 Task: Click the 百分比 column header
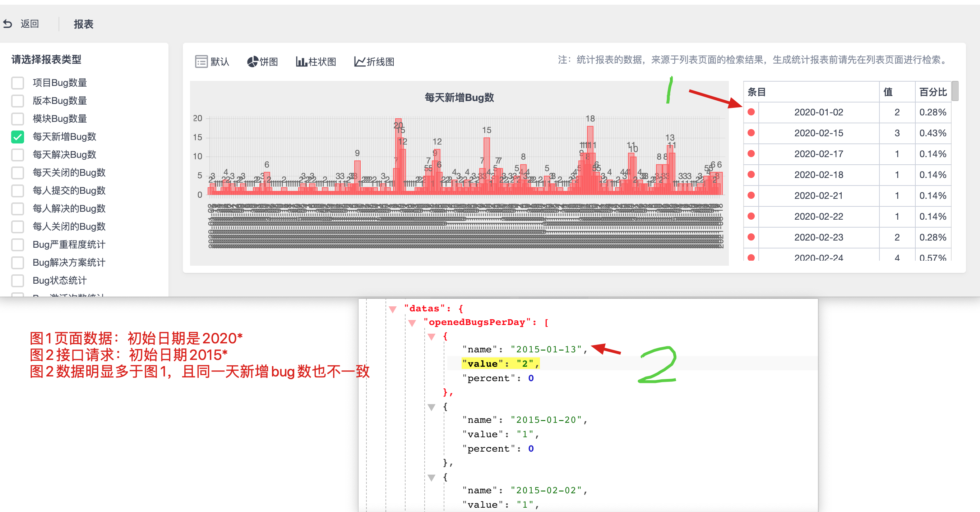[x=933, y=92]
